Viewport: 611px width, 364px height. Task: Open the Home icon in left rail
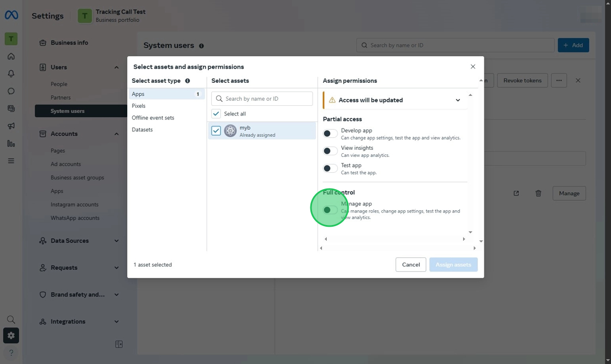11,57
